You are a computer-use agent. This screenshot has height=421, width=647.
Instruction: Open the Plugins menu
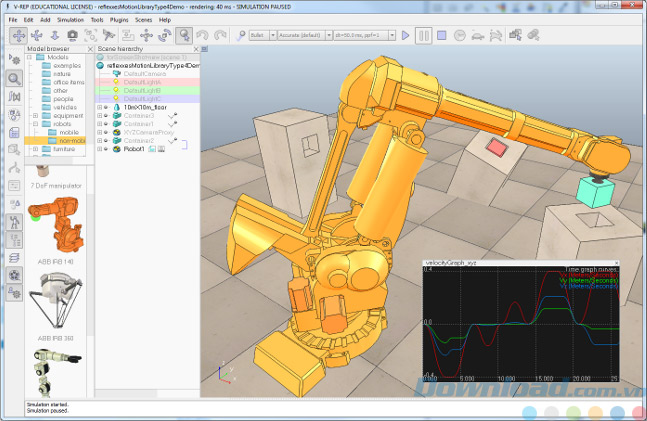coord(121,19)
